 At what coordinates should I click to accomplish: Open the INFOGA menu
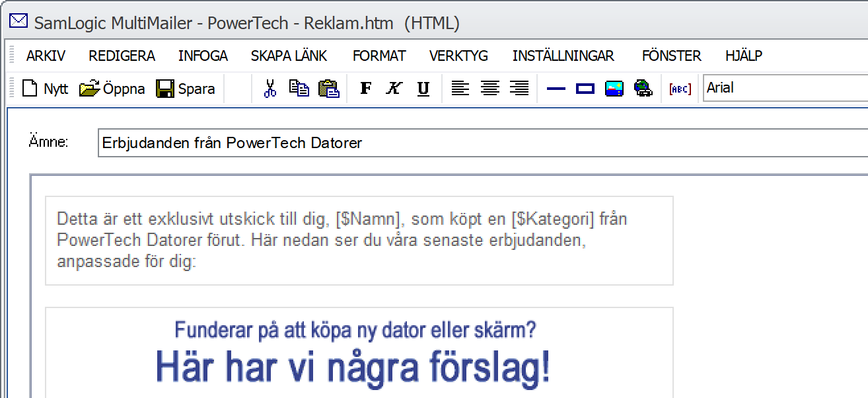(203, 56)
